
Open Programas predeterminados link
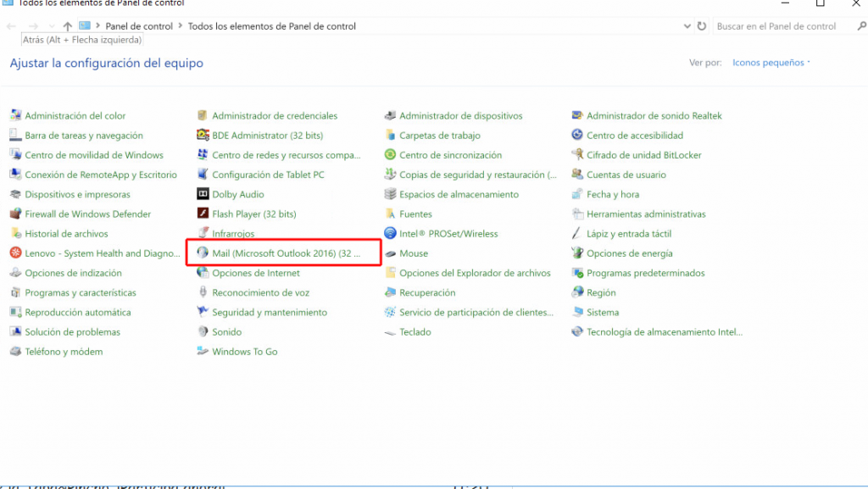pos(645,273)
